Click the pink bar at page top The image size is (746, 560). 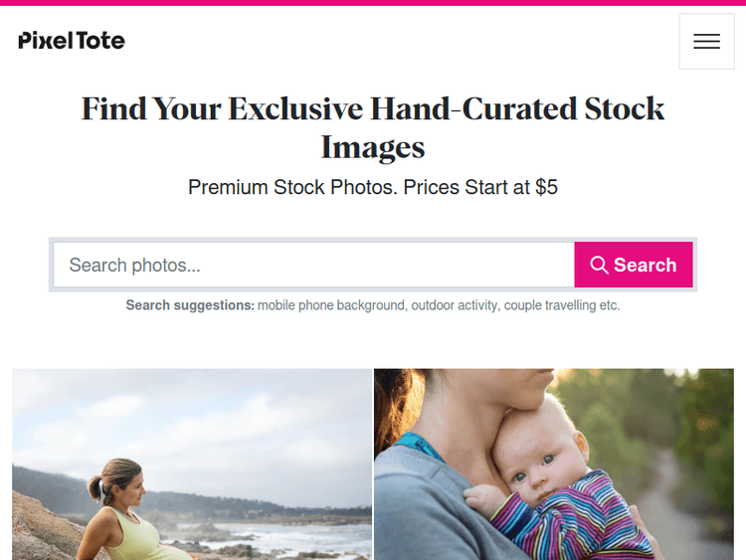pyautogui.click(x=373, y=3)
